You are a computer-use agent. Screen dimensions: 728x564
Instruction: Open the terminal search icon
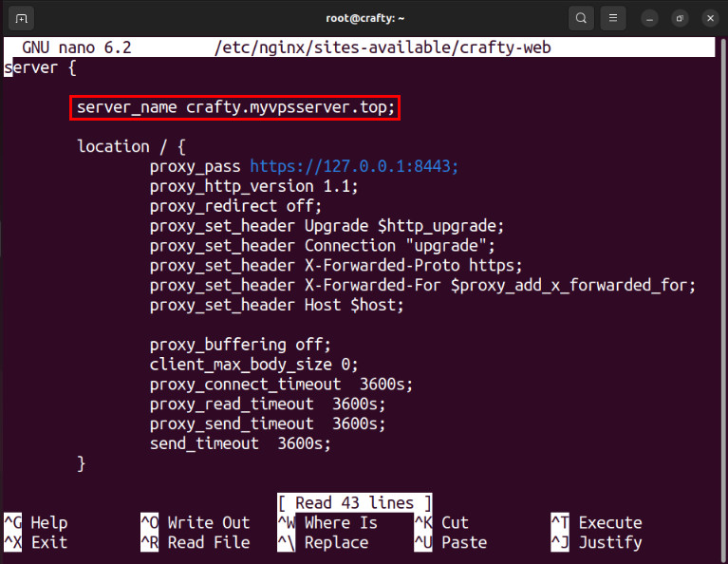point(581,19)
